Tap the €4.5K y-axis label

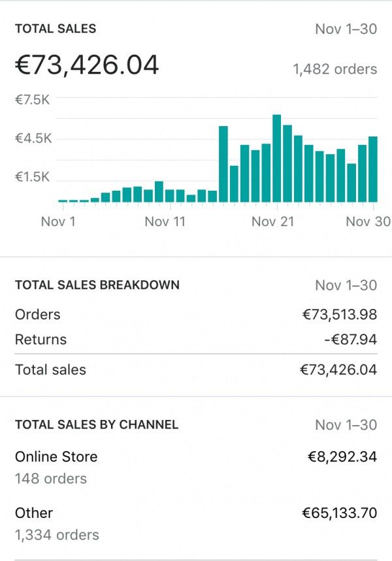[x=33, y=138]
